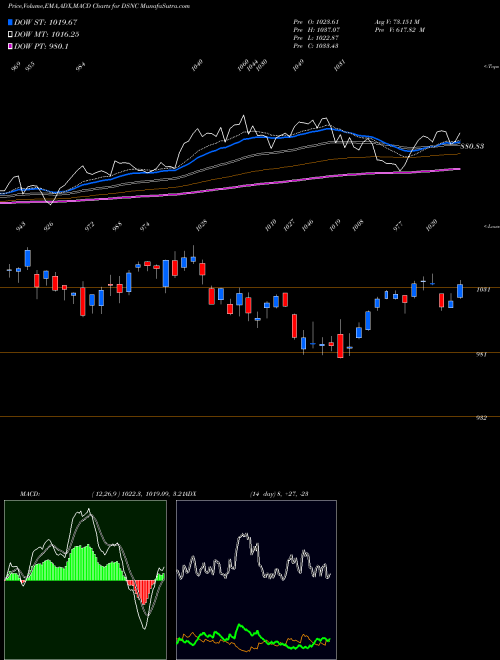The height and width of the screenshot is (660, 500).
Task: Click the 'Pre V: 617.82 M' volume text
Action: [399, 30]
